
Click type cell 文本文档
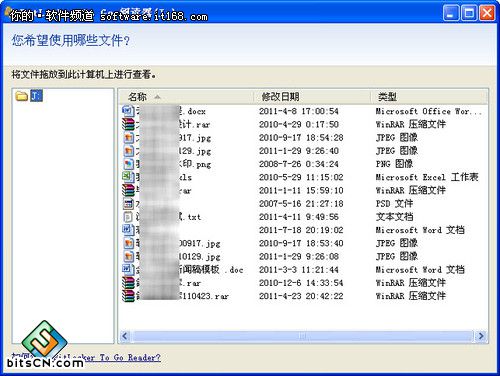tap(395, 217)
